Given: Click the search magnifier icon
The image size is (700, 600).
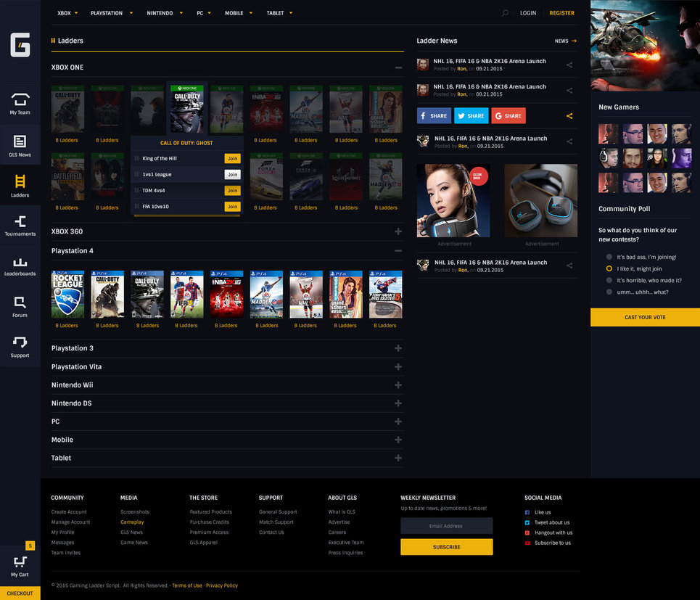Looking at the screenshot, I should click(x=505, y=13).
